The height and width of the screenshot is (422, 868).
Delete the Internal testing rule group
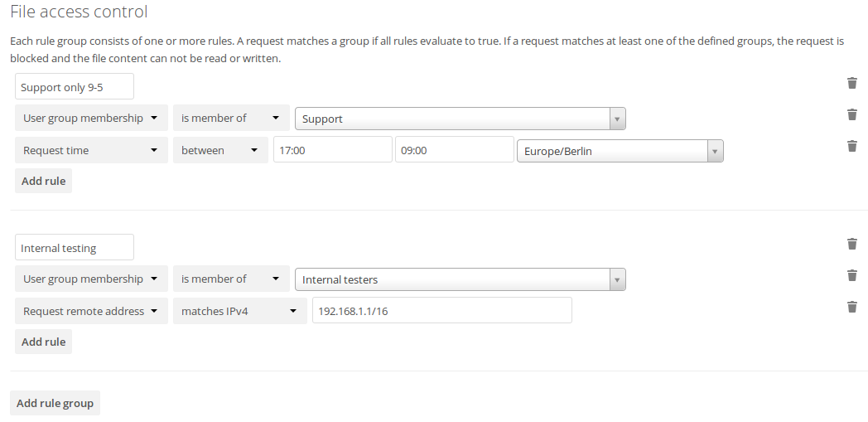point(851,244)
